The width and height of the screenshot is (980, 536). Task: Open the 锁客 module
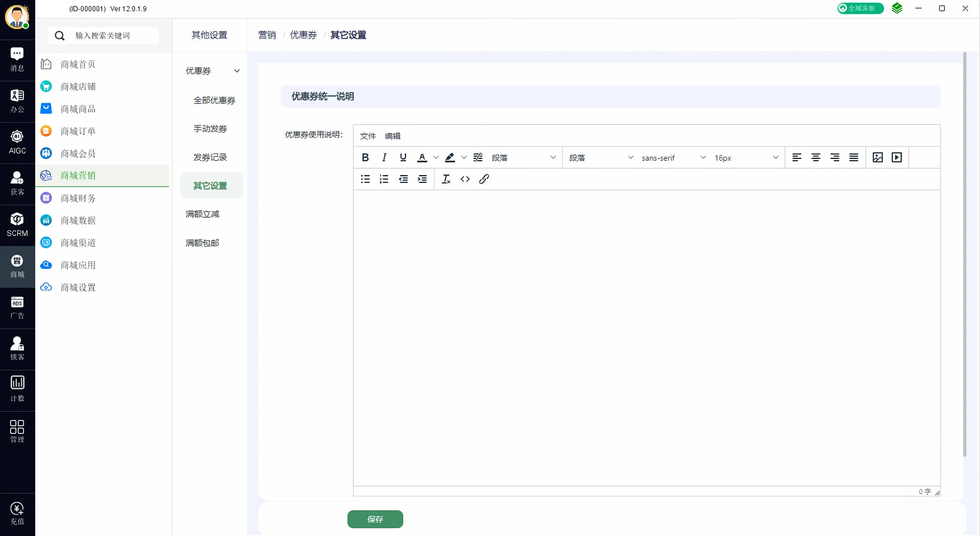pyautogui.click(x=17, y=348)
